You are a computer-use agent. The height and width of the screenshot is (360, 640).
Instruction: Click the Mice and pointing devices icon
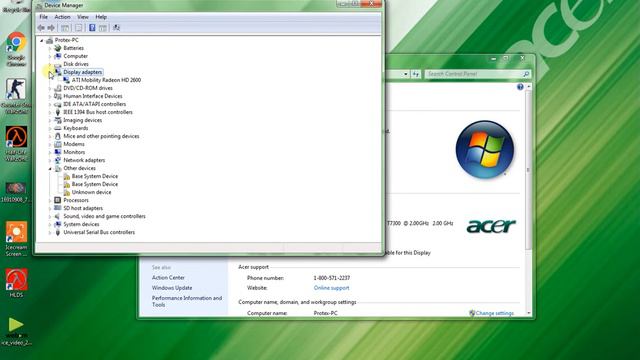coord(58,136)
